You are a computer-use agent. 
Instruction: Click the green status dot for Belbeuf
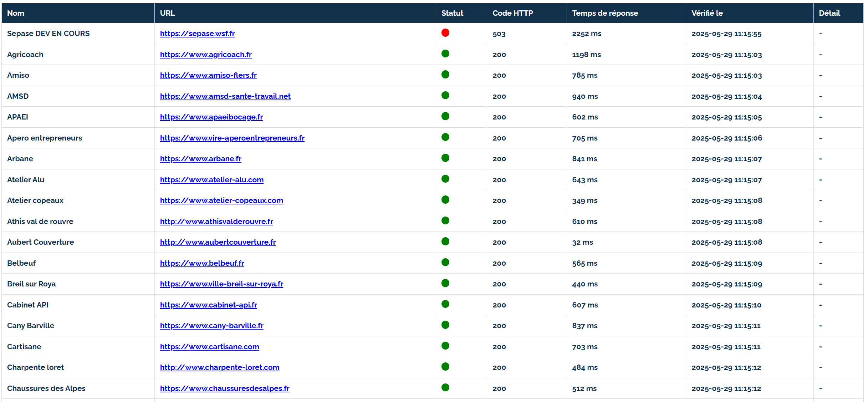(x=445, y=262)
